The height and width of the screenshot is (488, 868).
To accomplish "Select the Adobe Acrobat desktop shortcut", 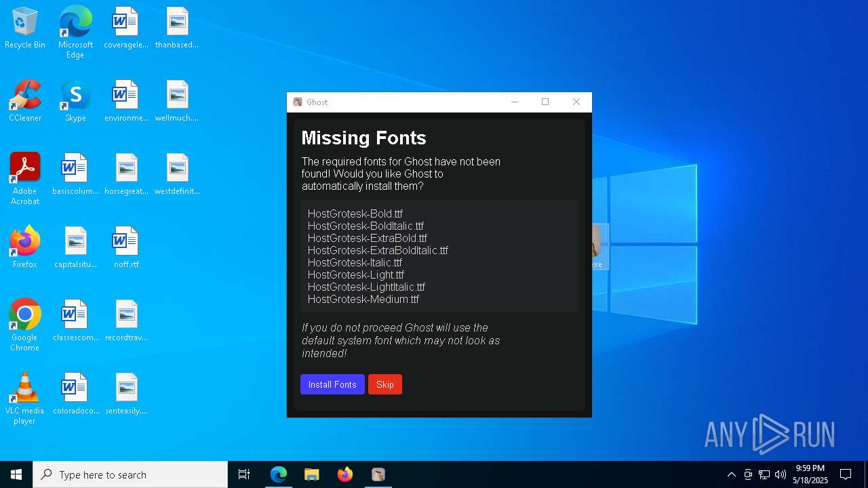I will 25,179.
